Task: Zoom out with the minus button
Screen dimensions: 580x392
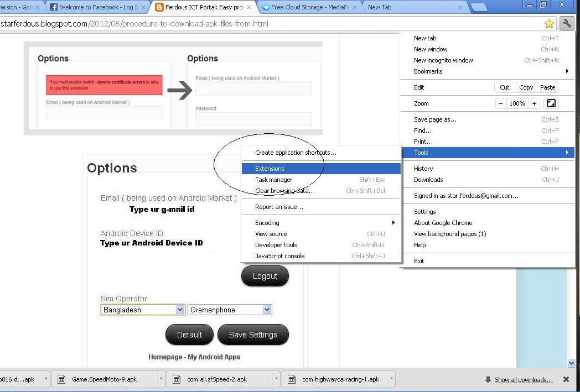Action: point(500,103)
